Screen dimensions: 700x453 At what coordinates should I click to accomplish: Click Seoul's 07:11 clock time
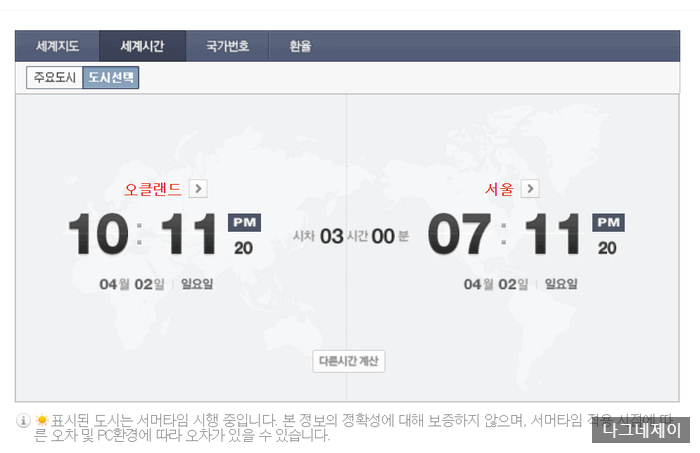click(x=505, y=234)
